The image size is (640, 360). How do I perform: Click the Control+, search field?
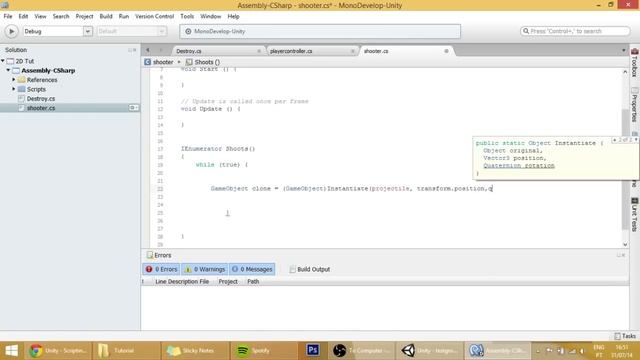pos(575,31)
